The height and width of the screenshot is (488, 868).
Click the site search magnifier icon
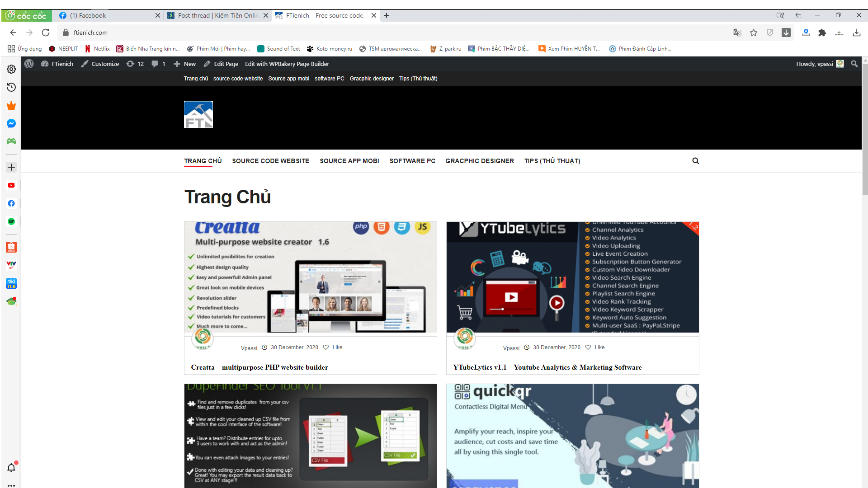[x=695, y=161]
